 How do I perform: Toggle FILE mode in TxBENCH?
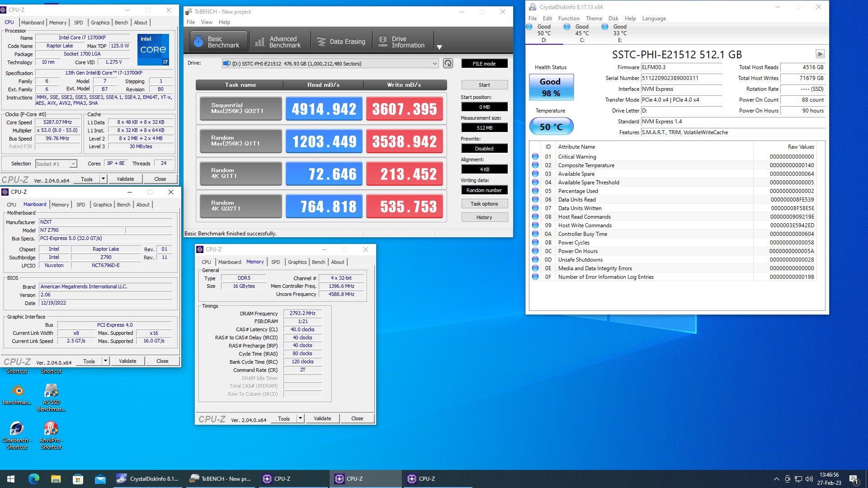pyautogui.click(x=484, y=63)
